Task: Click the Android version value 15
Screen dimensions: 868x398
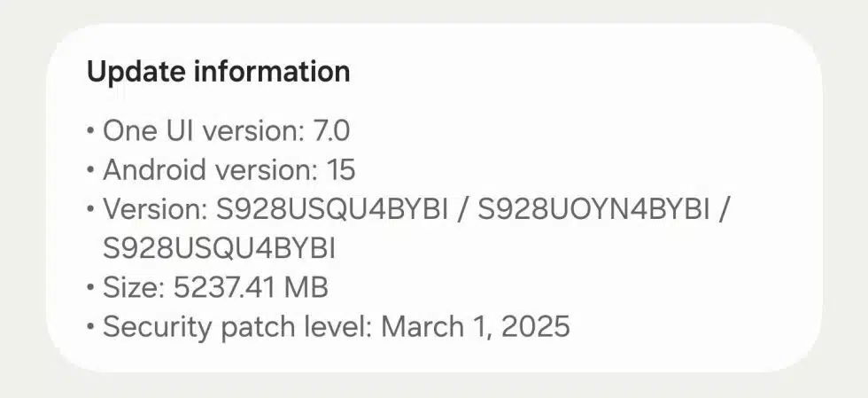Action: [x=342, y=170]
